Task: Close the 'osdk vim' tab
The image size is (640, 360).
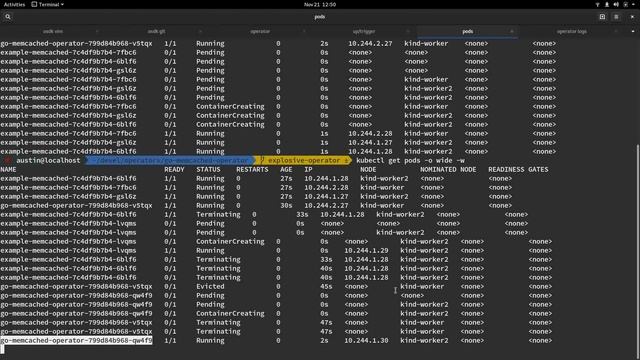Action: coord(97,31)
